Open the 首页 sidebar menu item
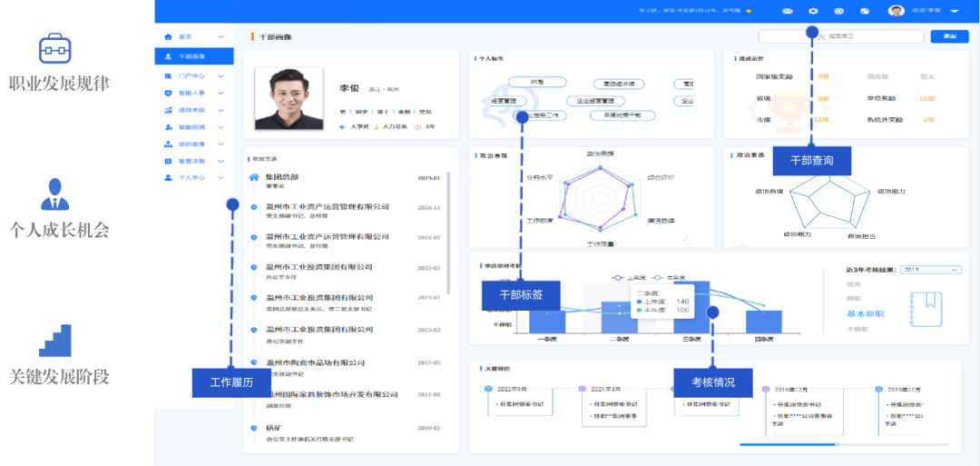 (194, 37)
